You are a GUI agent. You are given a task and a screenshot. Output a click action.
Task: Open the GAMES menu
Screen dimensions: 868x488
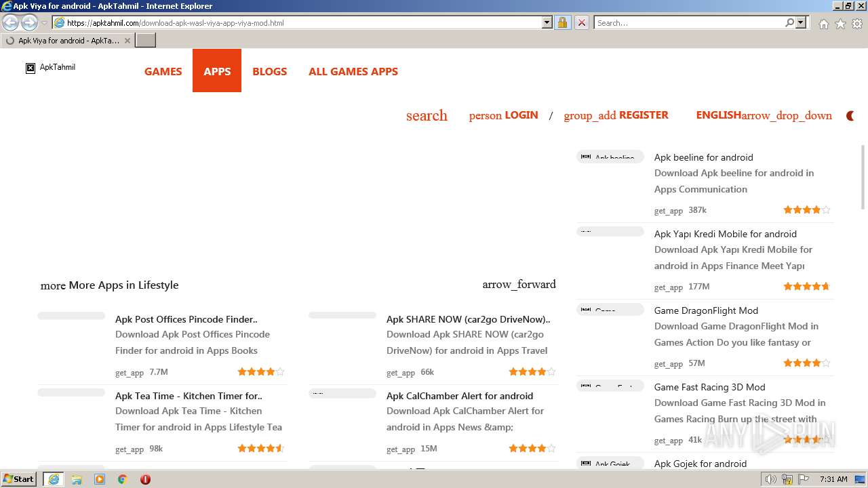163,71
